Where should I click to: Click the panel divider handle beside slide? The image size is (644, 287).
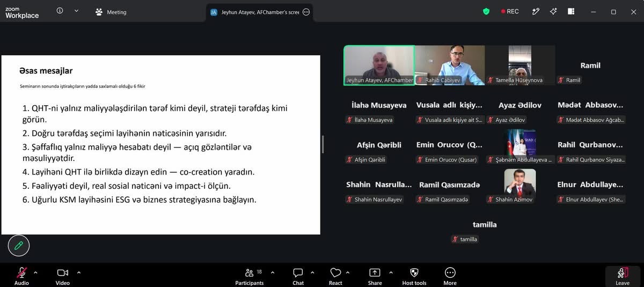pyautogui.click(x=323, y=144)
